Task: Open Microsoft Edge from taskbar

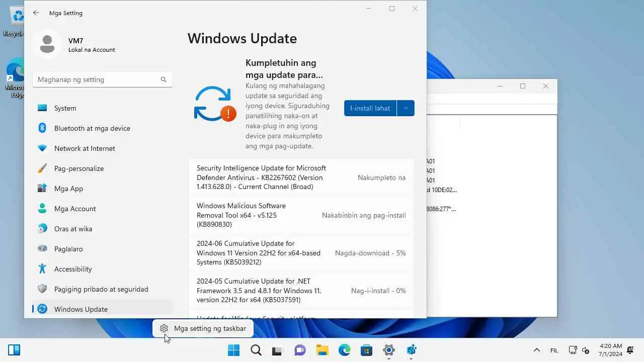Action: pos(344,350)
